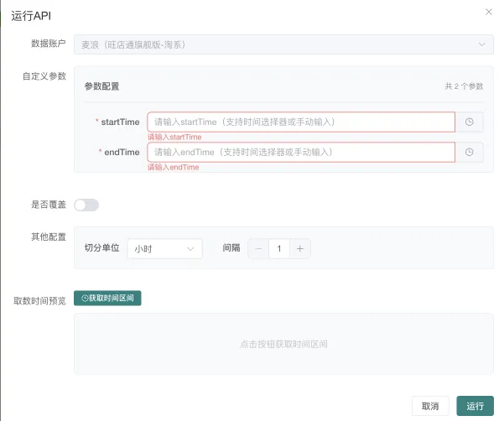Viewport: 504px width, 421px height.
Task: Click the 运行API dialog title
Action: point(29,13)
